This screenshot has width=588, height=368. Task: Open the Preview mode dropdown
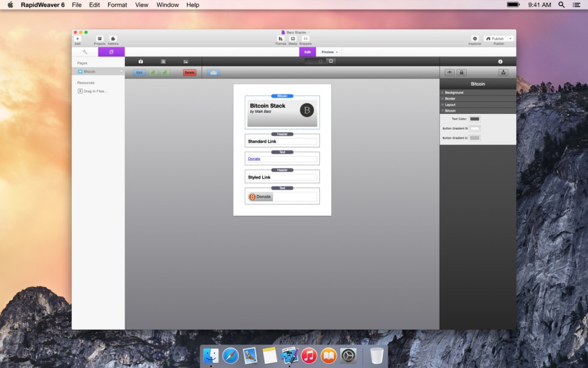coord(329,52)
